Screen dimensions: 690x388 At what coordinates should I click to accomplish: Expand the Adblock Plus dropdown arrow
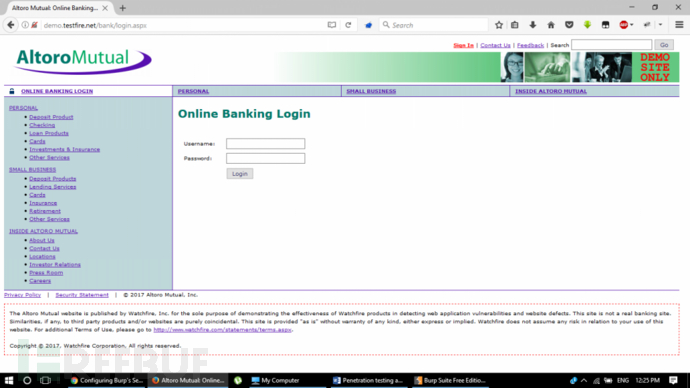(631, 25)
